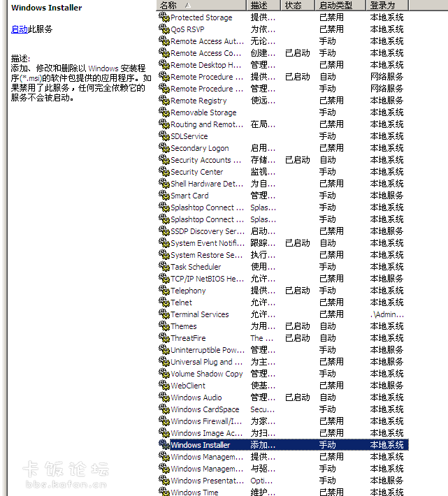
Task: Click the Terminal Services icon
Action: tap(164, 314)
